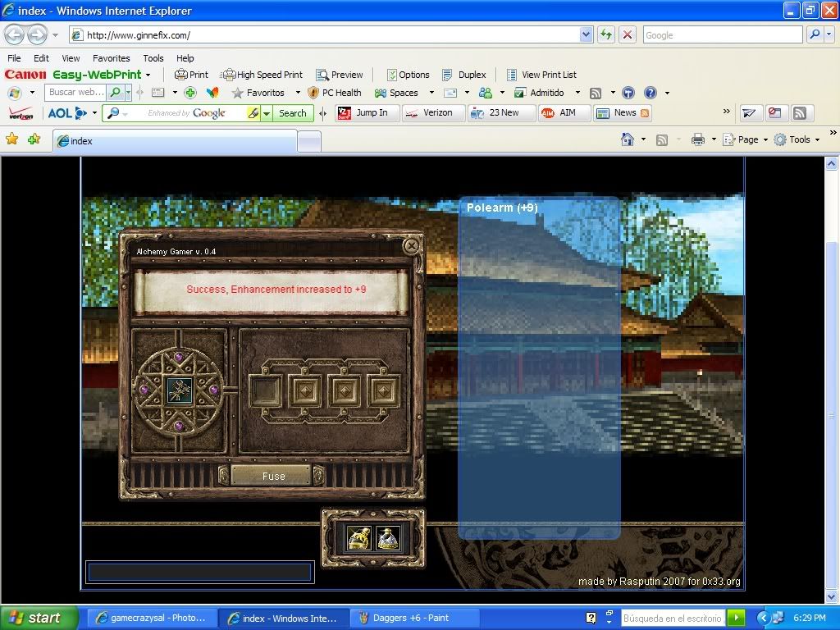
Task: Click the Google search box at top right
Action: click(x=722, y=34)
